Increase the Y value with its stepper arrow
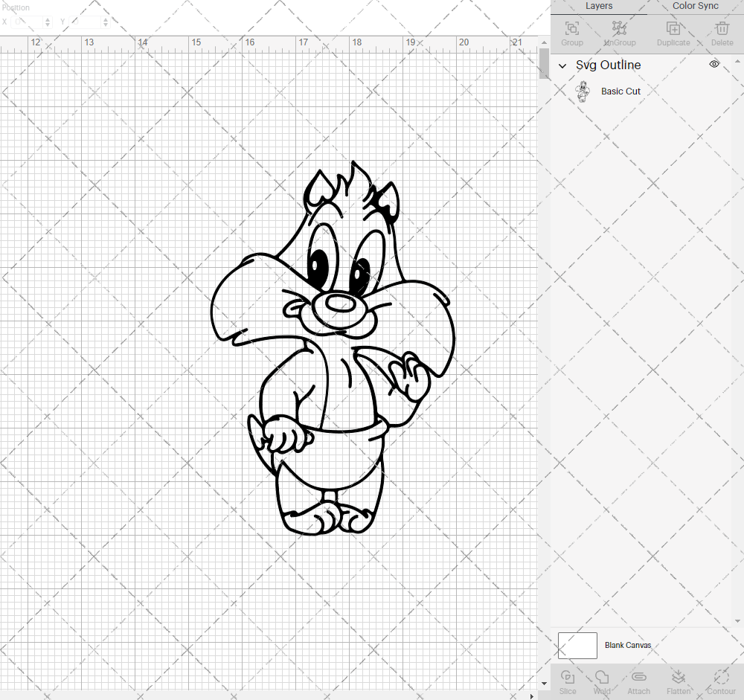Screen dimensions: 744x700 105,19
